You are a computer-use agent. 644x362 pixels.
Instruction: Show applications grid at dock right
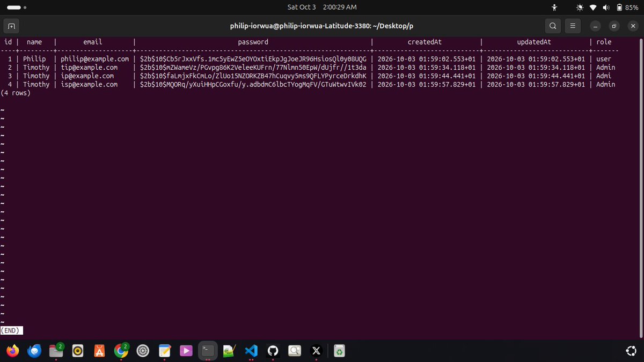pos(631,351)
